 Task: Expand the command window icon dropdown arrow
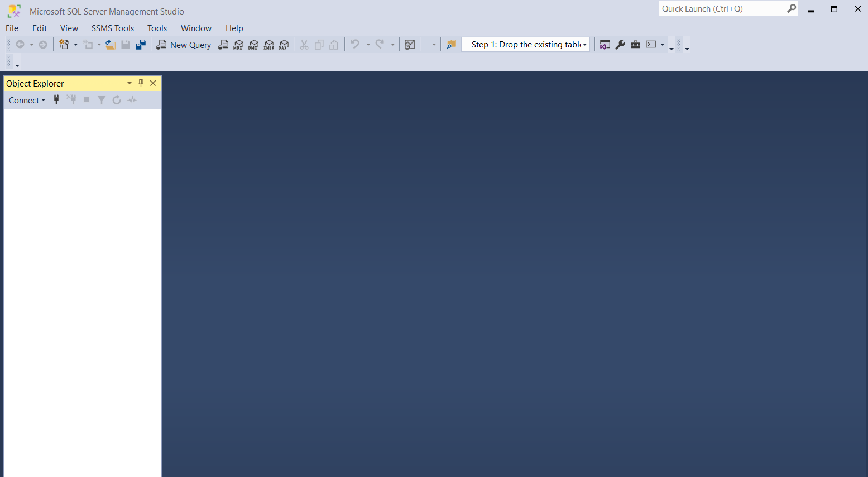coord(663,45)
